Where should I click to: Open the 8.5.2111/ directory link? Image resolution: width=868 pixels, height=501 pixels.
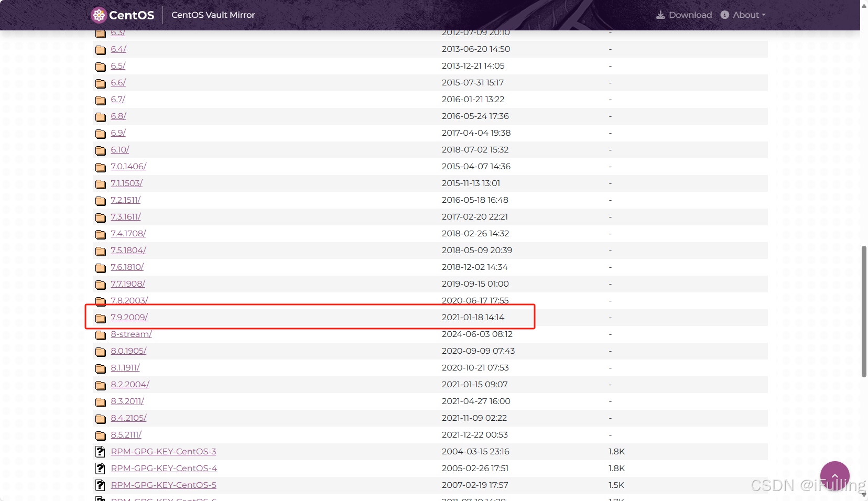[x=126, y=434]
